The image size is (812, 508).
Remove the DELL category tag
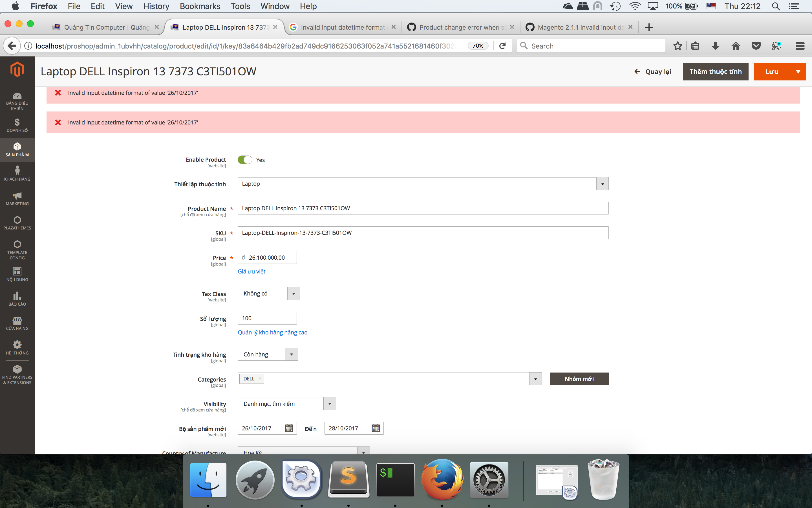pos(260,379)
